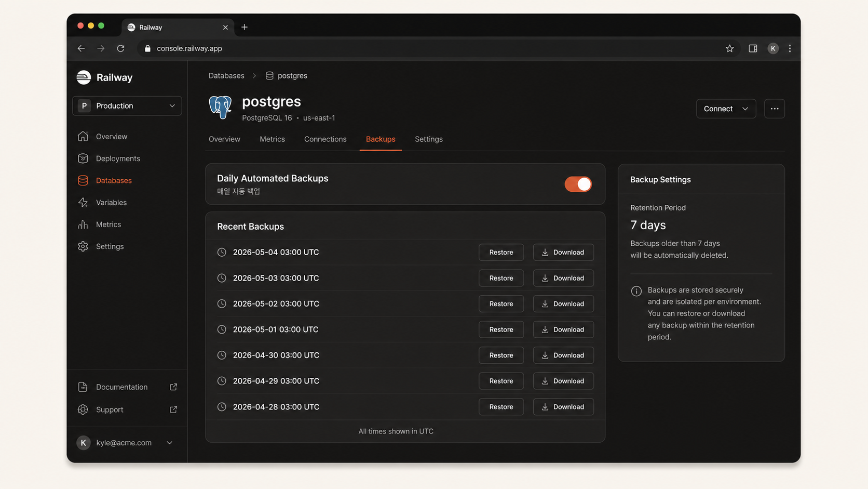Click the sidebar Metrics chart icon

pyautogui.click(x=83, y=224)
